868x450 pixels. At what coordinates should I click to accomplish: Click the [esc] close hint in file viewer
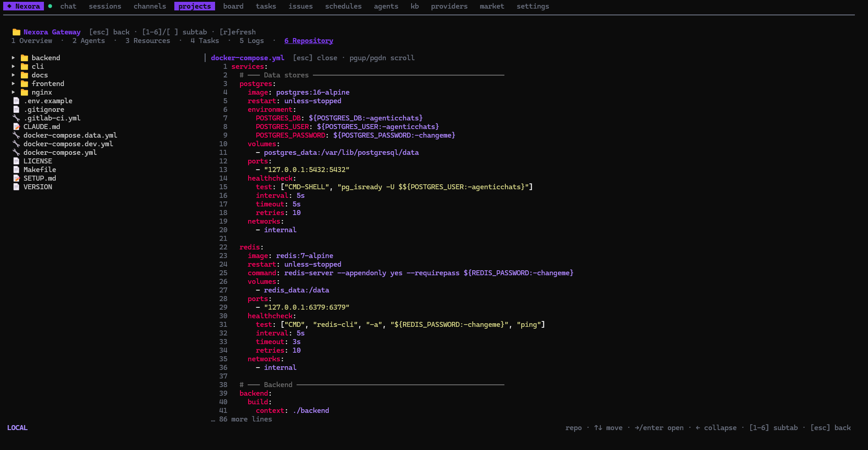[x=315, y=58]
